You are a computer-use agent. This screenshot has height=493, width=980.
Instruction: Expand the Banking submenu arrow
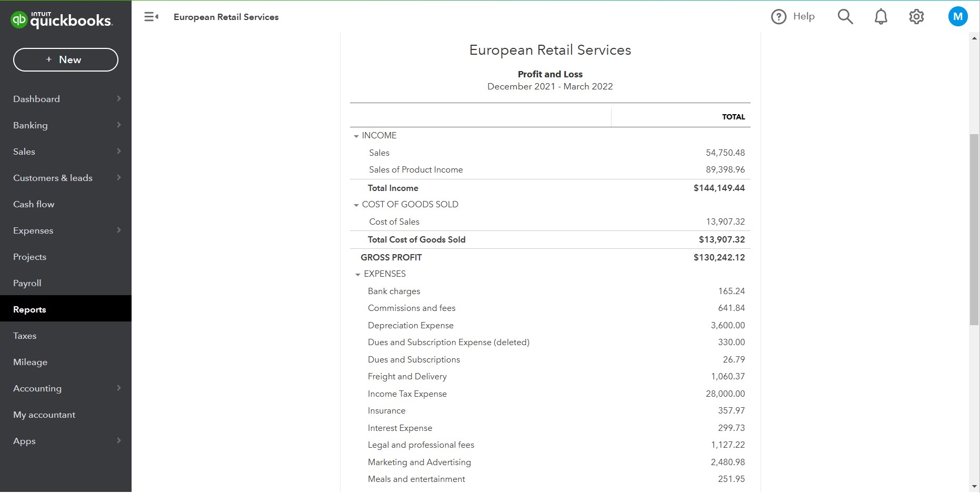(119, 125)
